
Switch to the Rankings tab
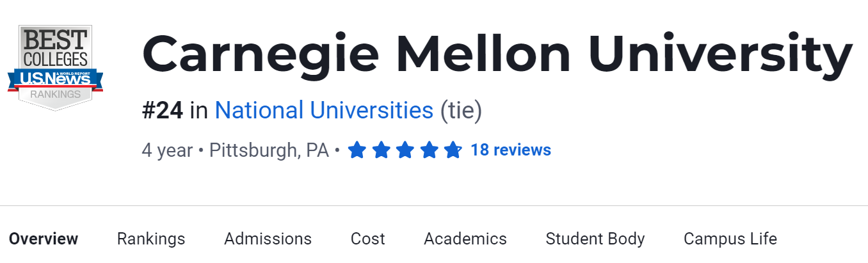[x=151, y=239]
